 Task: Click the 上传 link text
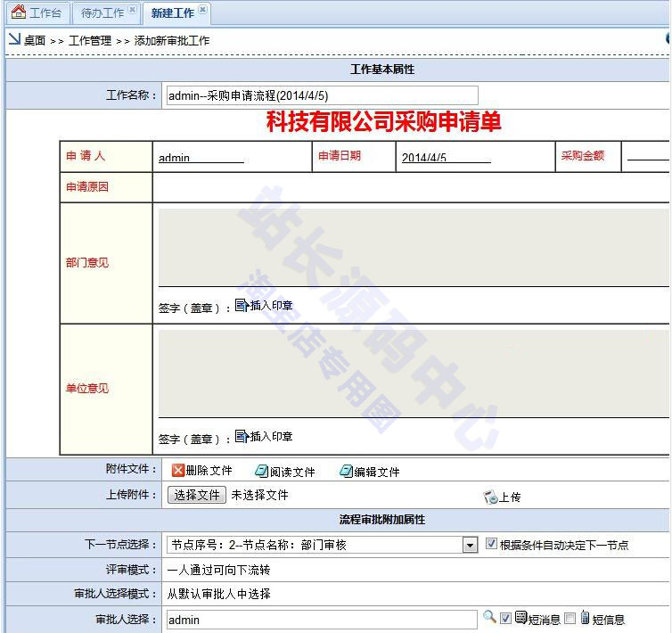tap(511, 497)
